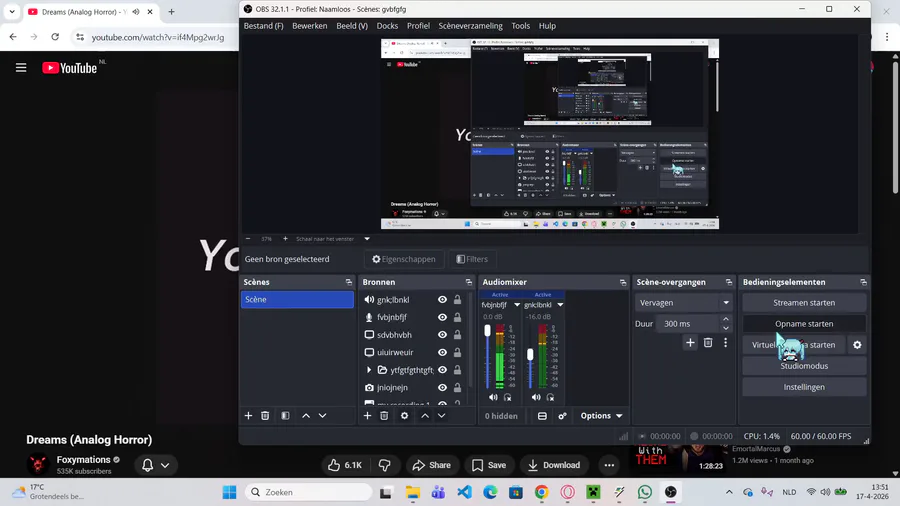Viewport: 900px width, 506px height.
Task: Open Vervagen transition dropdown
Action: tap(683, 303)
